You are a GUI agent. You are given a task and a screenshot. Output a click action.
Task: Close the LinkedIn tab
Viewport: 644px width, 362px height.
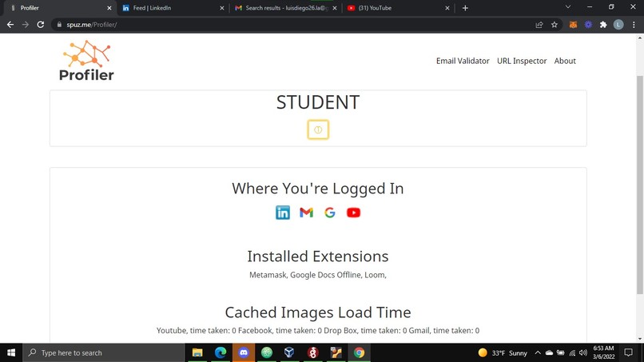coord(222,8)
